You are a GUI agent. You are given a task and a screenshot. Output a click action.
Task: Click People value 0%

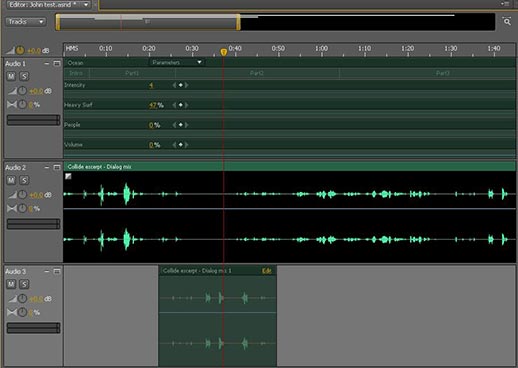tap(154, 125)
